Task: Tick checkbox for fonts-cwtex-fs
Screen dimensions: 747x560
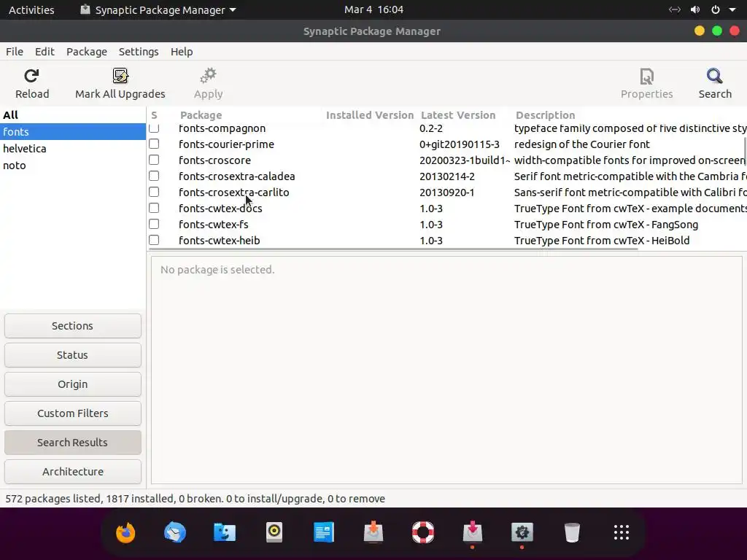Action: pos(154,225)
